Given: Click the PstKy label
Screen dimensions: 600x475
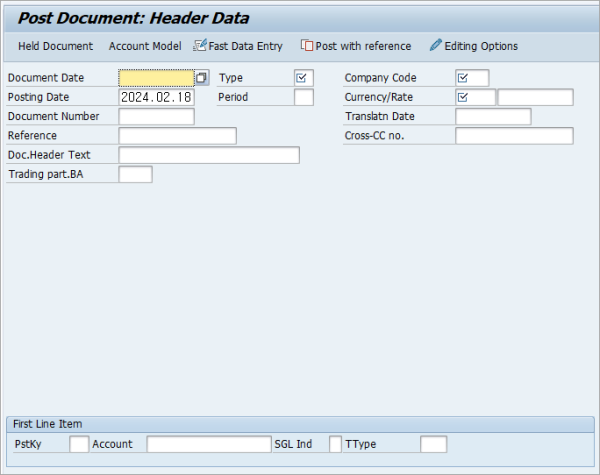Looking at the screenshot, I should pos(28,444).
